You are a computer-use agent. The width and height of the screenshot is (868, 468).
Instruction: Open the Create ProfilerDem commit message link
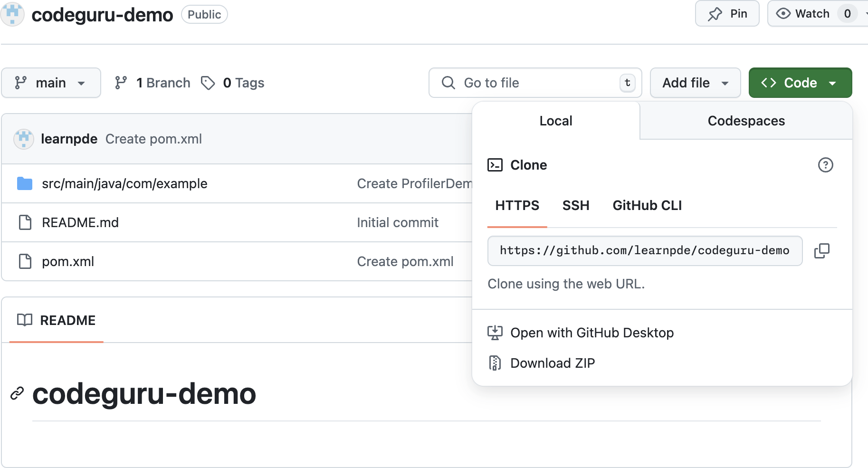coord(414,183)
